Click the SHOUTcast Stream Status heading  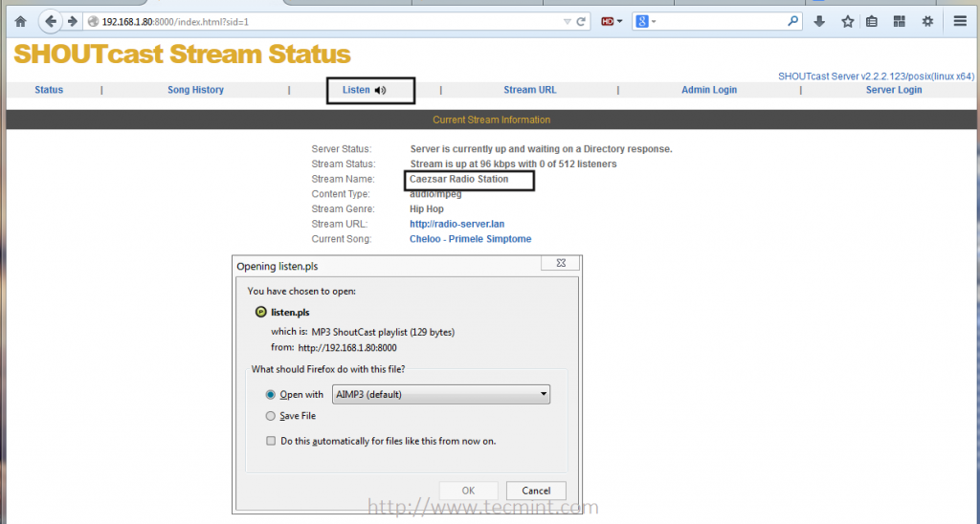(x=182, y=54)
